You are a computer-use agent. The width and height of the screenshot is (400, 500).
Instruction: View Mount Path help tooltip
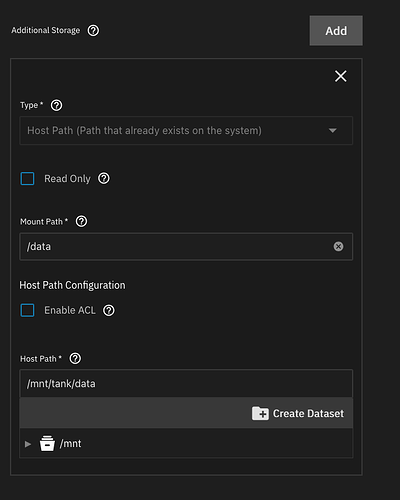click(81, 221)
